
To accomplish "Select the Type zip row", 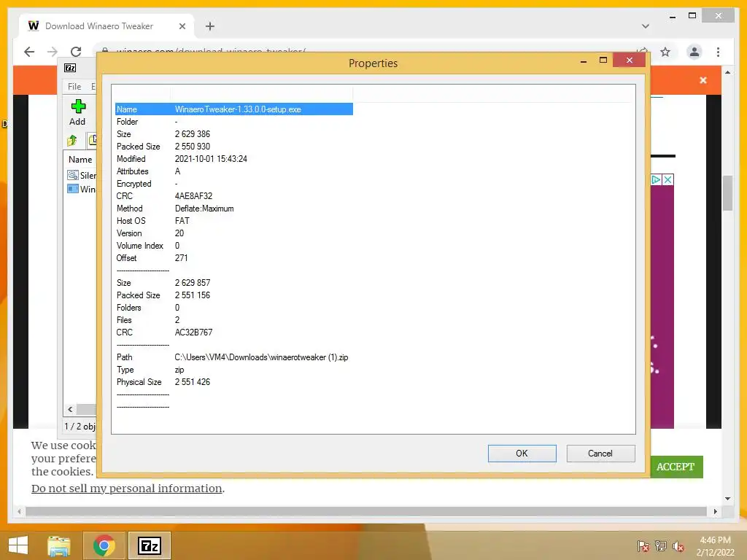I will pyautogui.click(x=234, y=370).
